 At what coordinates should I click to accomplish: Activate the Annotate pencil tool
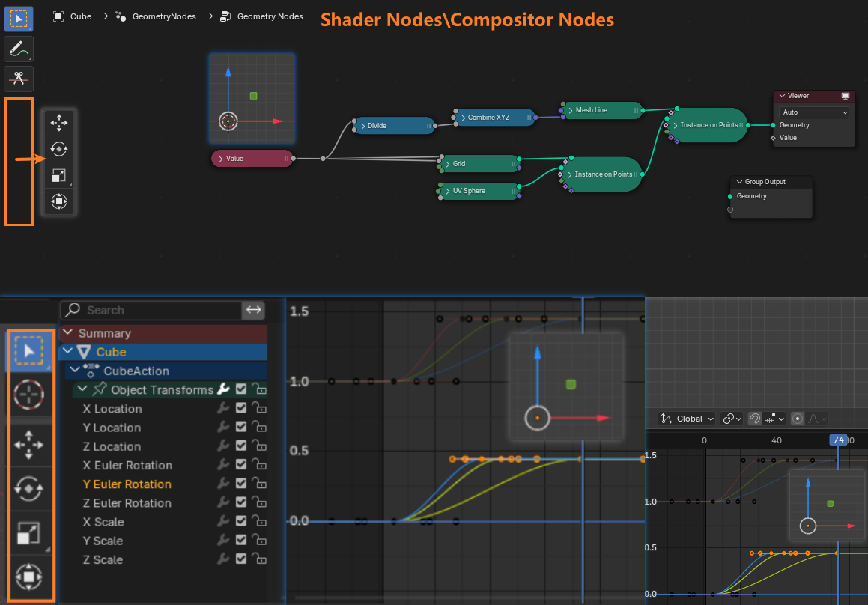pyautogui.click(x=19, y=49)
